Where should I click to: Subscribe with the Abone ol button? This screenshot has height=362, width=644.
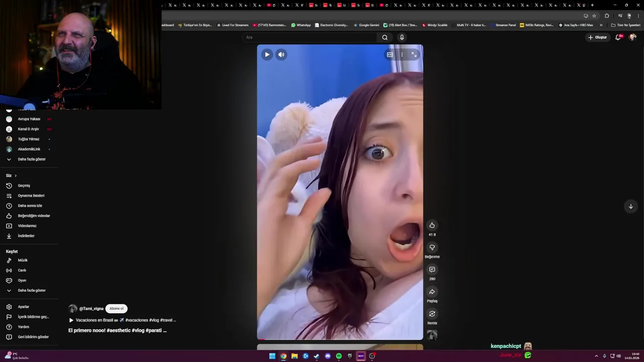(x=116, y=309)
